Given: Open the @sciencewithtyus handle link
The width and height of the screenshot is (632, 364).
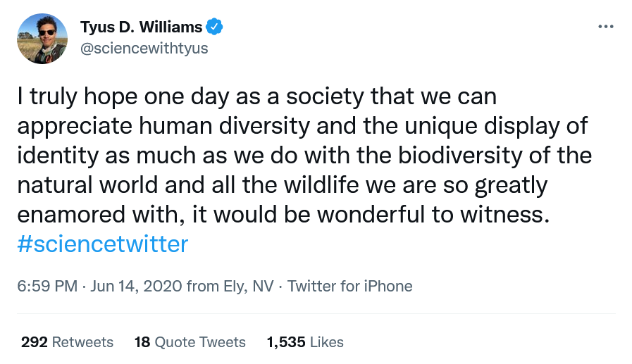Looking at the screenshot, I should coord(144,49).
